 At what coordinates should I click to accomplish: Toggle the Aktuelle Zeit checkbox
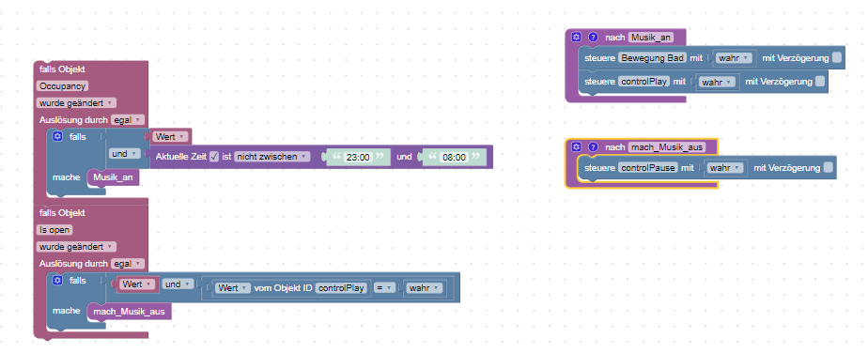click(x=214, y=157)
